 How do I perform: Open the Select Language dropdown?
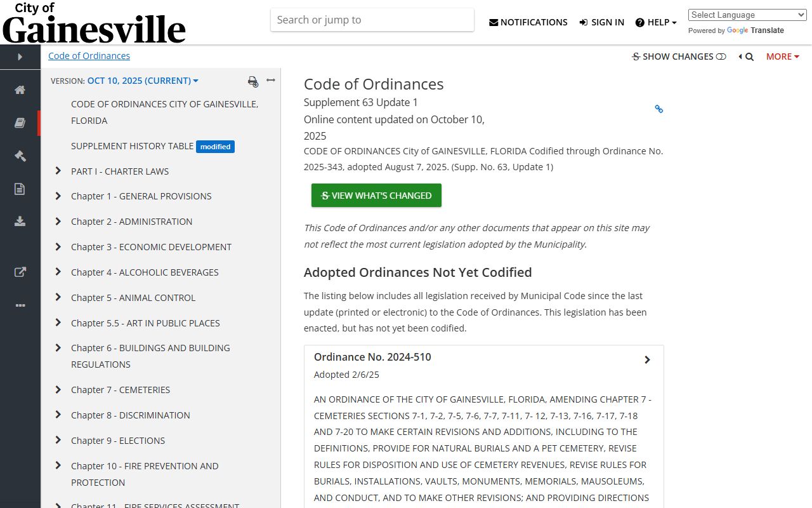[x=747, y=15]
